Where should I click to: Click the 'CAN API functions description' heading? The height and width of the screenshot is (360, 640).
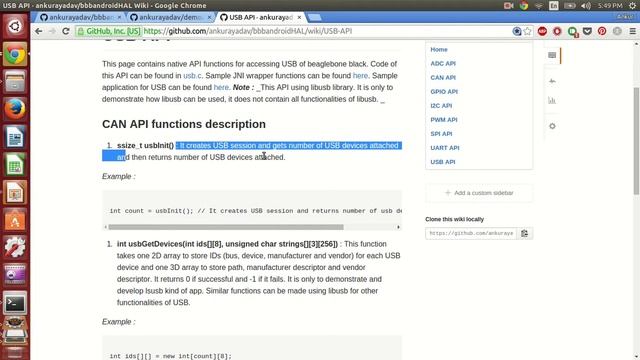pos(184,124)
